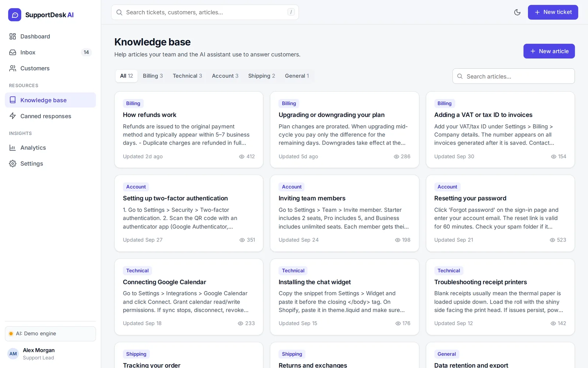This screenshot has height=368, width=588.
Task: Open the Dashboard grid icon
Action: point(12,36)
